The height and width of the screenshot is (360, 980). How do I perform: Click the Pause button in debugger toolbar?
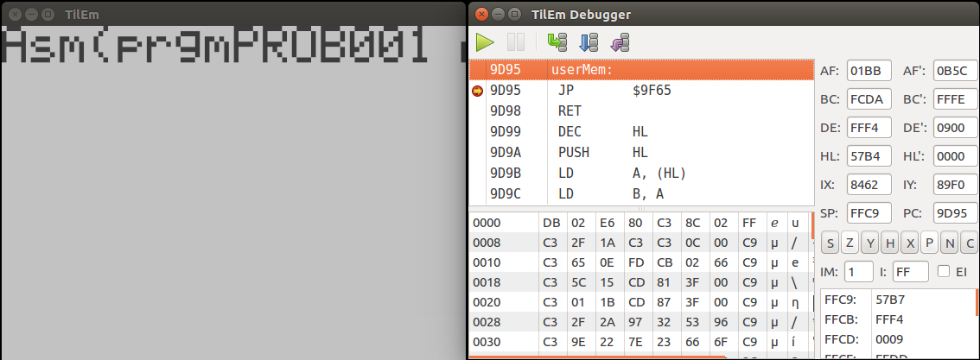pos(516,42)
